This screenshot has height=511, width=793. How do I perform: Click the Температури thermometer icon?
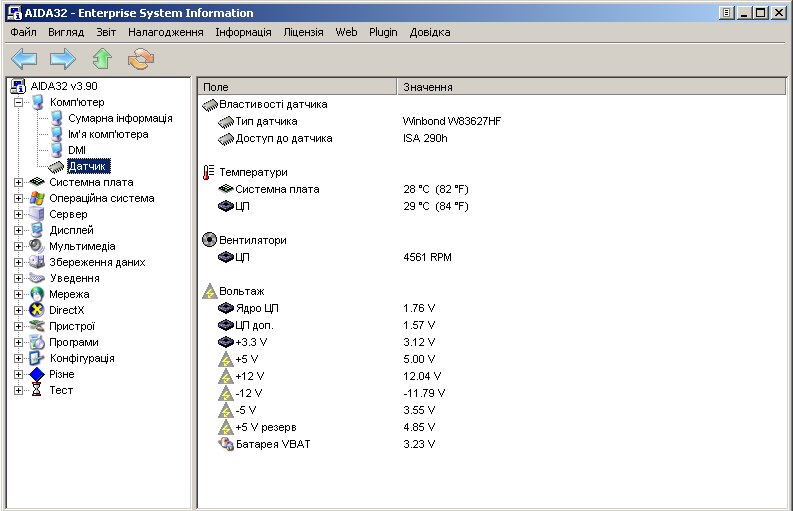coord(208,173)
